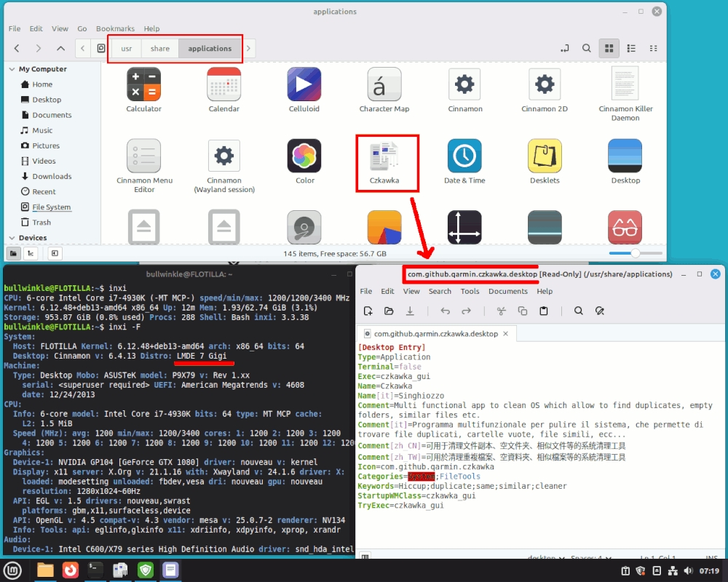
Task: Open the Bookmarks menu in file manager
Action: point(115,28)
